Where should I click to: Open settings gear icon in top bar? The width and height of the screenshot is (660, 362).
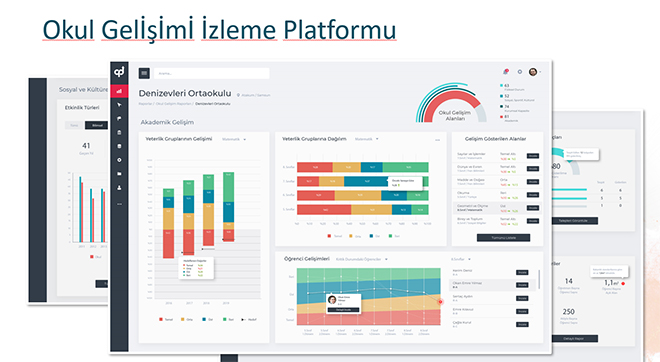520,72
